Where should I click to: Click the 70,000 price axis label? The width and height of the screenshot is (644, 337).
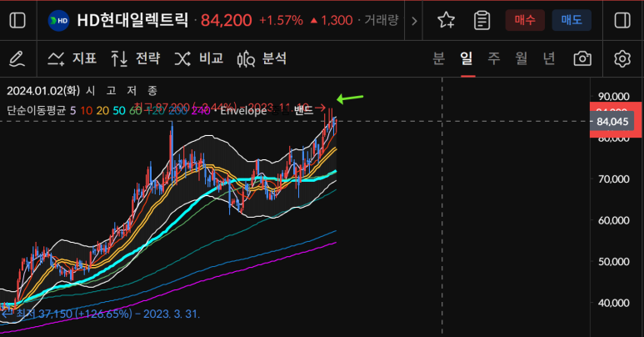pos(614,179)
